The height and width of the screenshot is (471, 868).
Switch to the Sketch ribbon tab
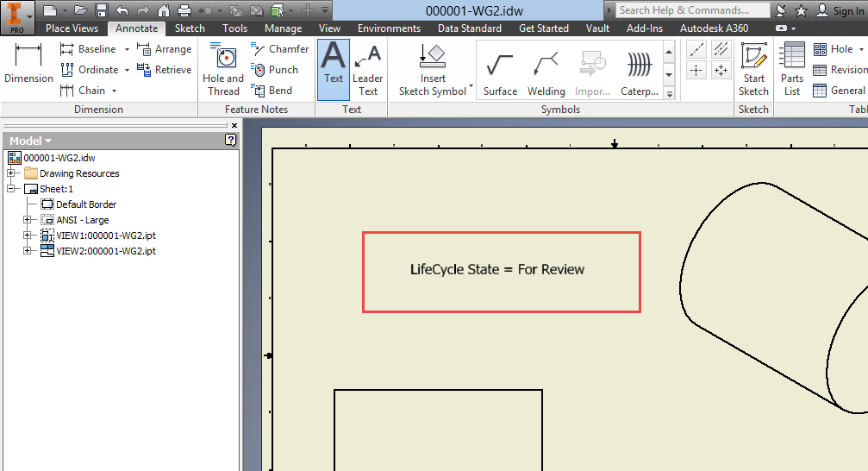(190, 28)
